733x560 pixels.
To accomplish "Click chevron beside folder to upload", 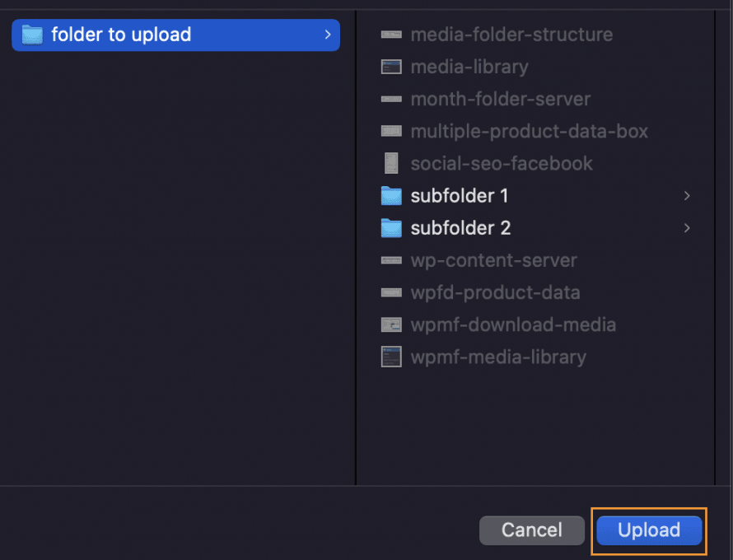I will (x=328, y=35).
